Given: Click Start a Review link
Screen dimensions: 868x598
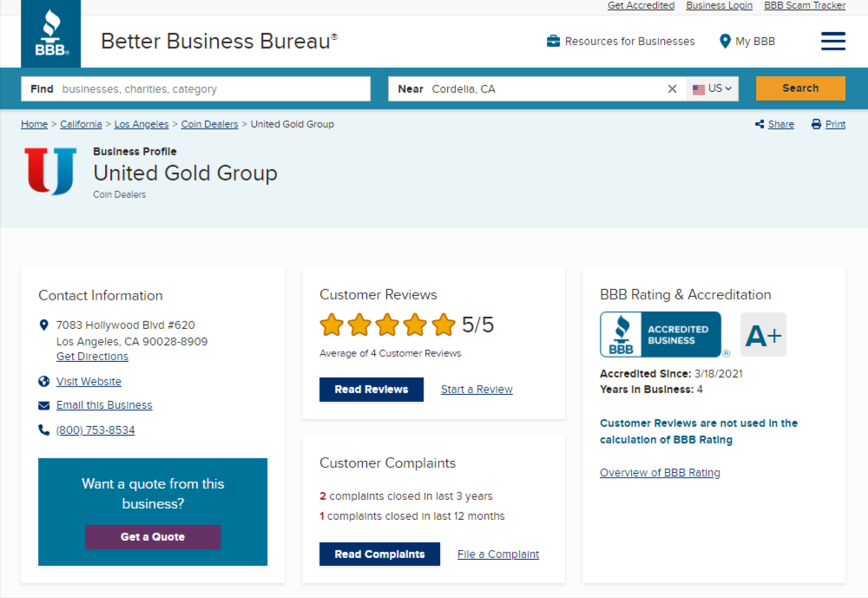Looking at the screenshot, I should pos(477,389).
